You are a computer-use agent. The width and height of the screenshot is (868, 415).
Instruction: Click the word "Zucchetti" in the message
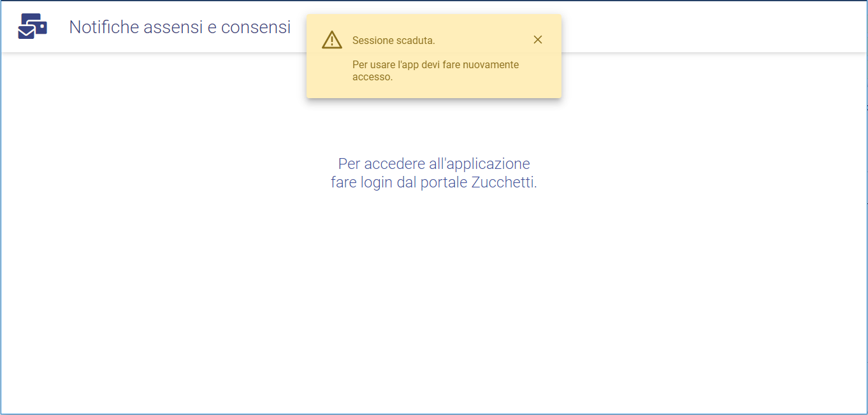(x=503, y=183)
